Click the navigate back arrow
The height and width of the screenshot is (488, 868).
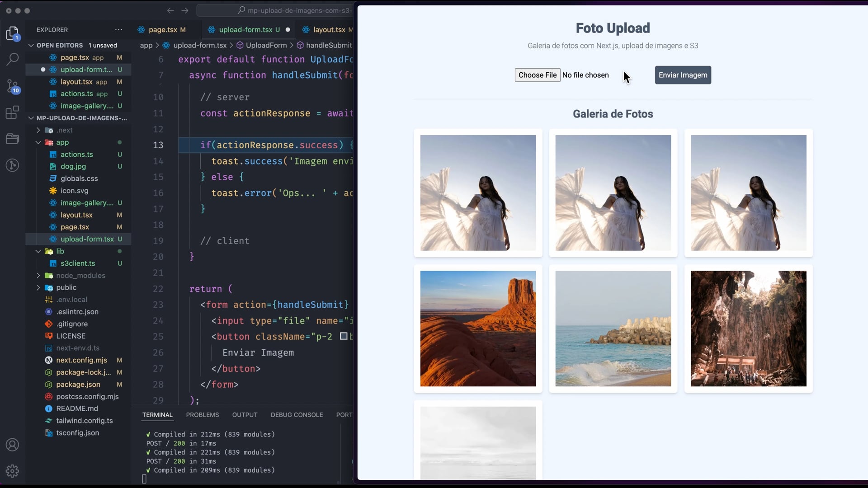[x=170, y=10]
